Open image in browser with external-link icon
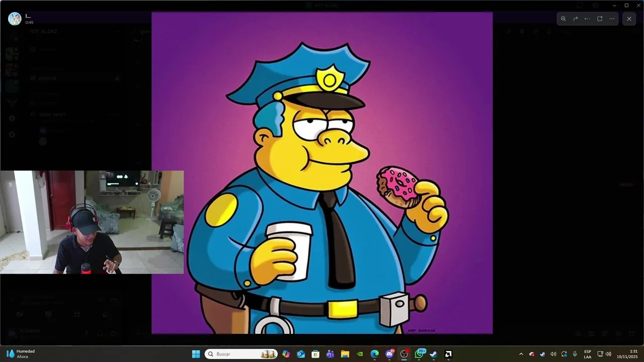Viewport: 644px width, 362px height. [600, 19]
